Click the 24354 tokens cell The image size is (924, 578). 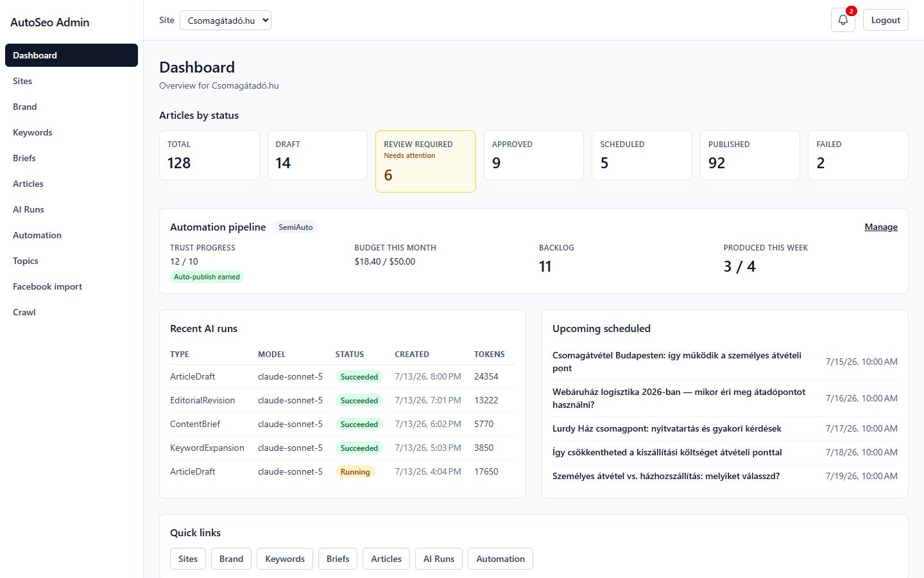click(x=486, y=376)
